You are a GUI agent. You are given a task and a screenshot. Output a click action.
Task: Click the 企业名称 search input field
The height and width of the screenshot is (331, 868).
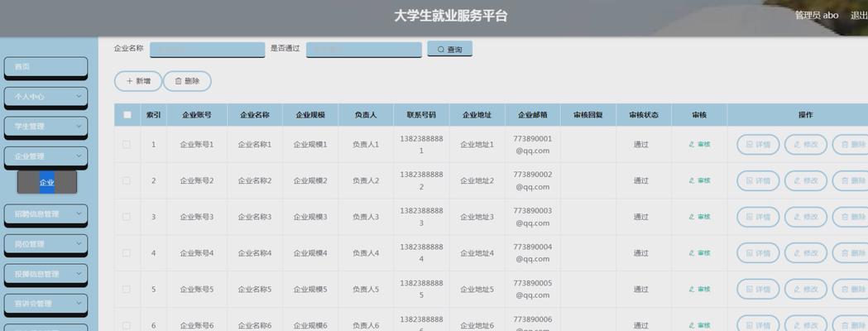pos(207,50)
